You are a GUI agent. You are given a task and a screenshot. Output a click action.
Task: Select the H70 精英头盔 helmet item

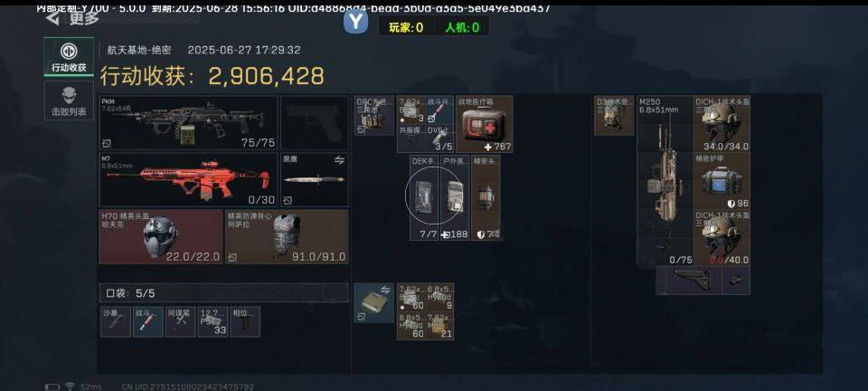point(161,236)
